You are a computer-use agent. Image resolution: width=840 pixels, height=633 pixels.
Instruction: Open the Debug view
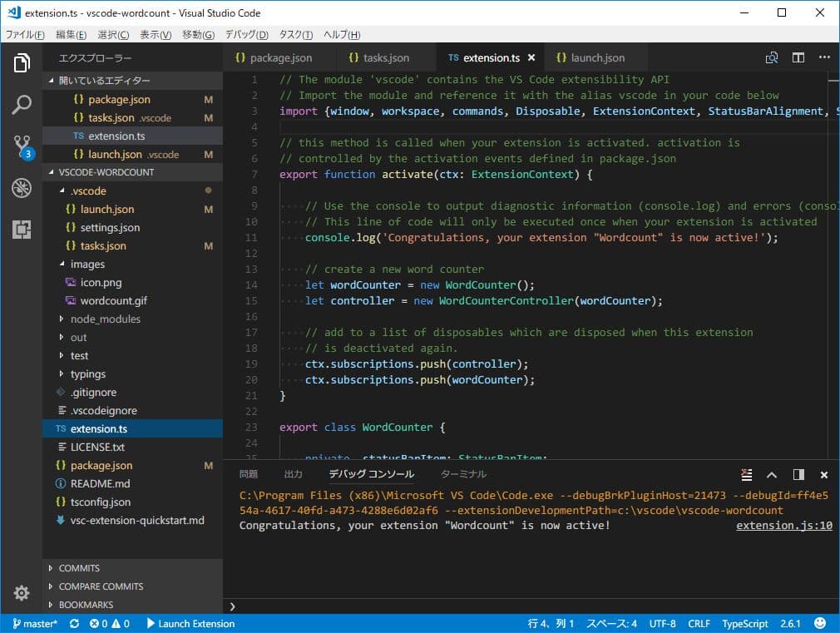click(x=21, y=189)
